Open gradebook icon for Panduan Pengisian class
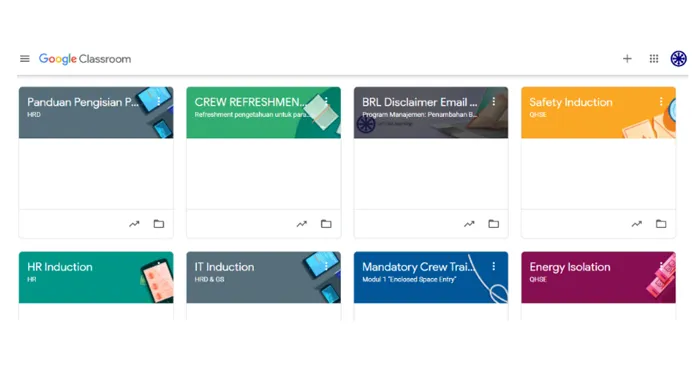The height and width of the screenshot is (375, 700). tap(134, 224)
